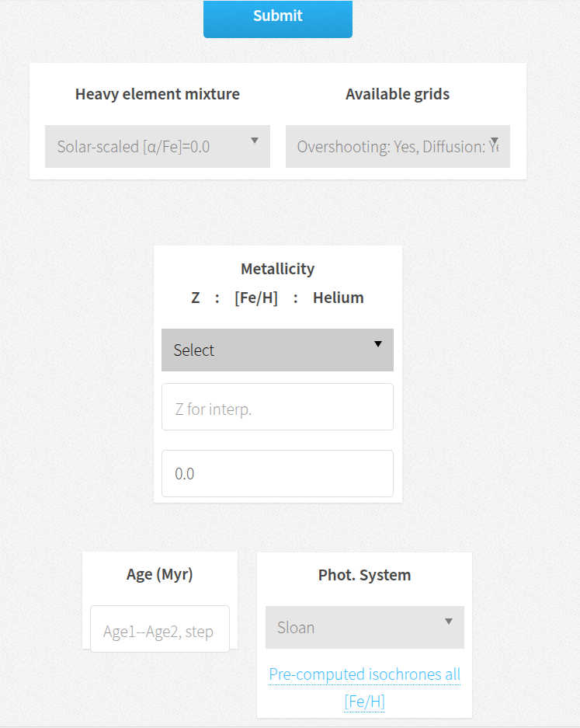Click the Heavy element mixture heading
This screenshot has width=580, height=728.
(157, 93)
